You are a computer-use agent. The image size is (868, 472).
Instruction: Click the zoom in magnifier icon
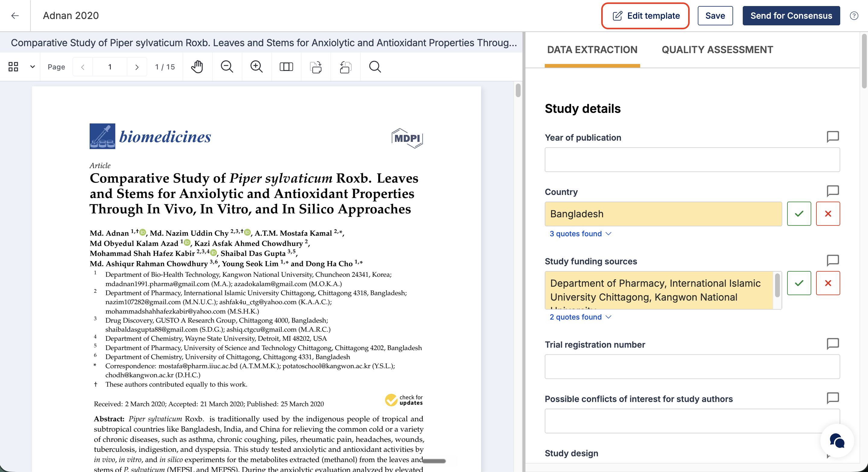pyautogui.click(x=257, y=67)
